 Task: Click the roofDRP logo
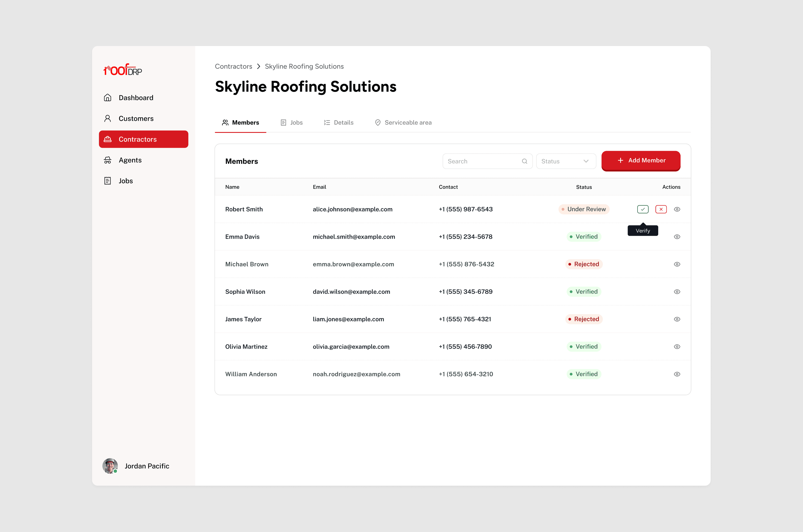tap(122, 70)
